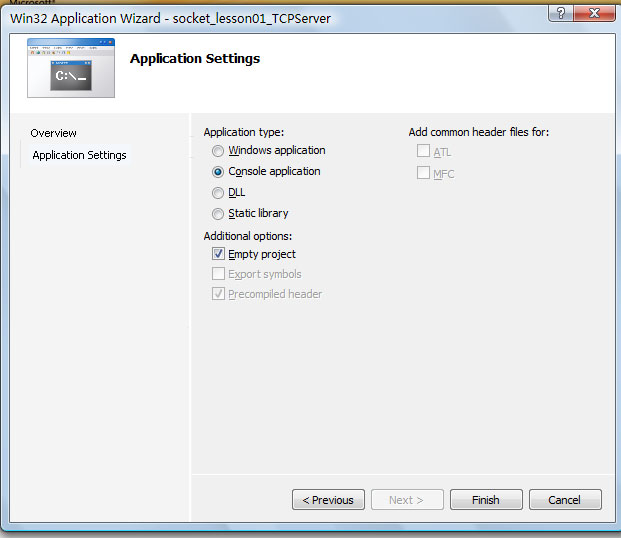Select the Windows application radio button
The height and width of the screenshot is (538, 621).
(218, 151)
